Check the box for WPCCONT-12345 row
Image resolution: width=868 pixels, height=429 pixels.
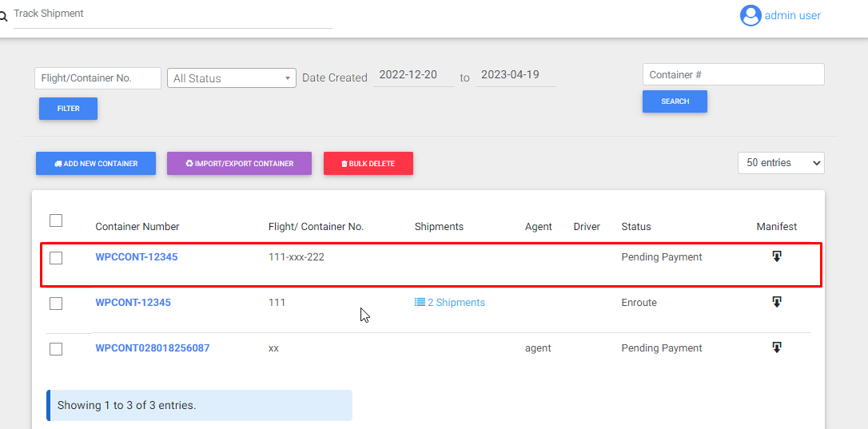pyautogui.click(x=56, y=258)
